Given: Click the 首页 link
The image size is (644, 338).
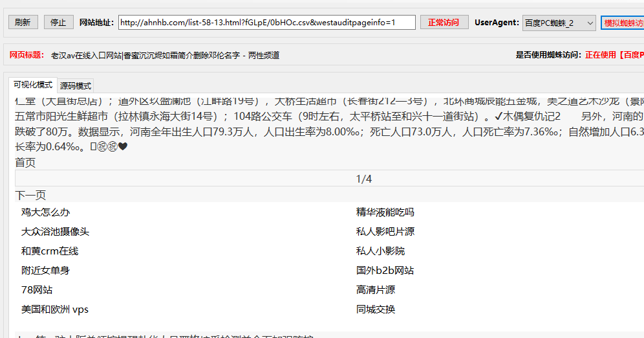Looking at the screenshot, I should click(x=26, y=163).
